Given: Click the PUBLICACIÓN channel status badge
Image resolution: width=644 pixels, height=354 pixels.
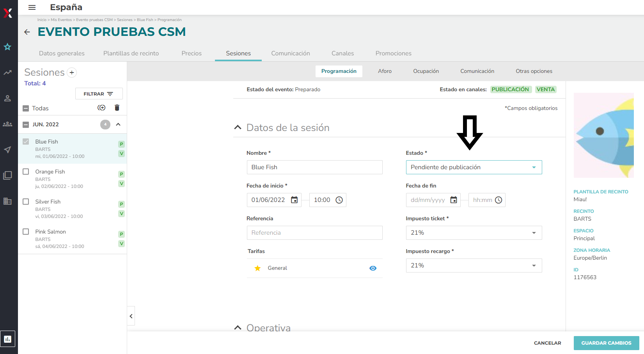Looking at the screenshot, I should click(510, 89).
